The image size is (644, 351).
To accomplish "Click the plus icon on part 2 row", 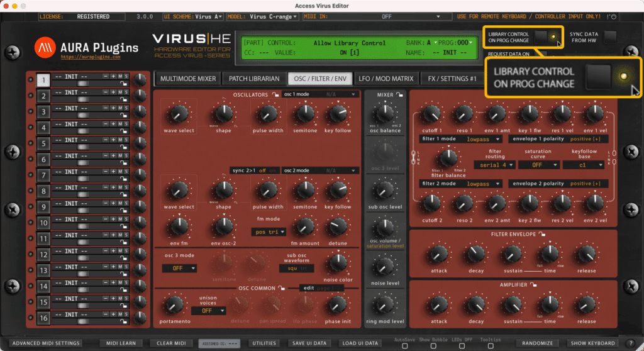I will [113, 92].
